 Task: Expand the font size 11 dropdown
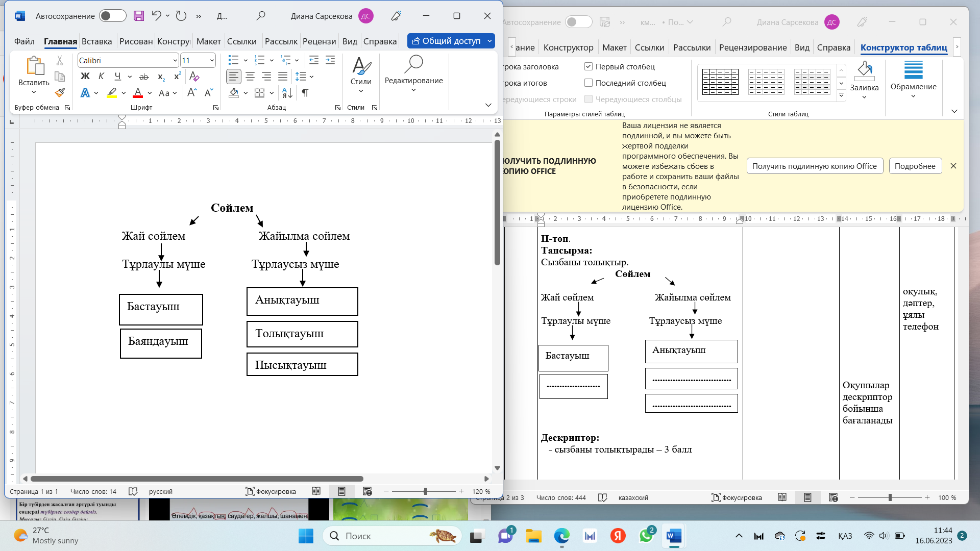(212, 60)
